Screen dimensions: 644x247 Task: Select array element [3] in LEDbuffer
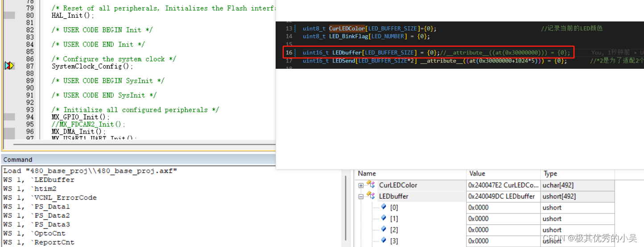click(x=394, y=241)
